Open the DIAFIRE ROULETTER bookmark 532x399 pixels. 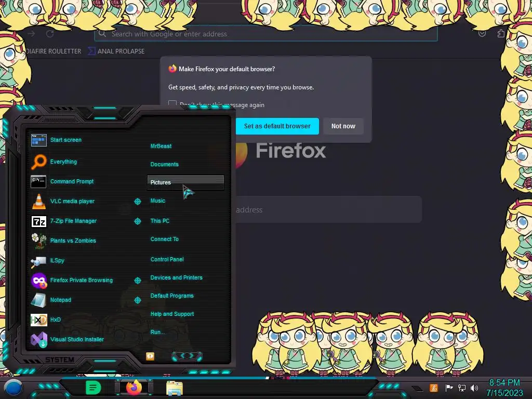coord(54,51)
